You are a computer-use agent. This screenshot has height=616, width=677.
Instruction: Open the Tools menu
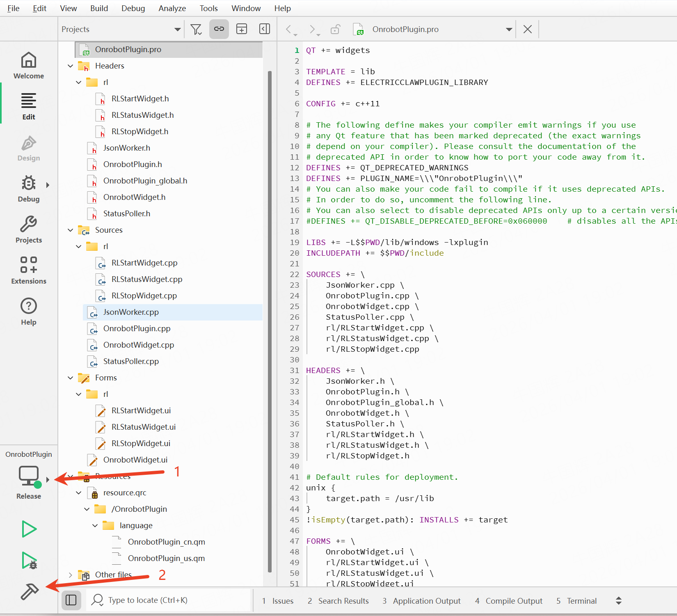pos(209,8)
